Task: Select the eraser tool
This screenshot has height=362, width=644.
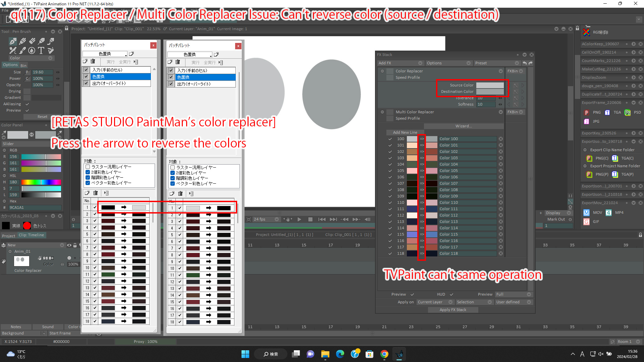Action: 32,41
